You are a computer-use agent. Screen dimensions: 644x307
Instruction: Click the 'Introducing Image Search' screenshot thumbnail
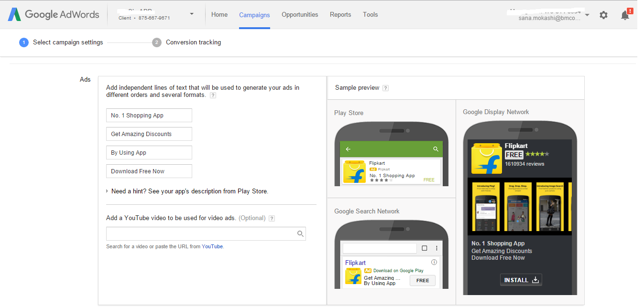[550, 206]
